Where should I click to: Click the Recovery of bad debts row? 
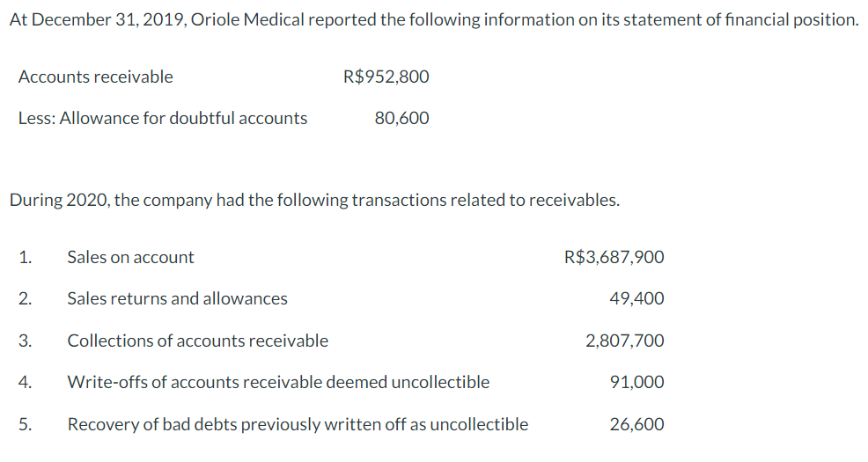pyautogui.click(x=298, y=424)
